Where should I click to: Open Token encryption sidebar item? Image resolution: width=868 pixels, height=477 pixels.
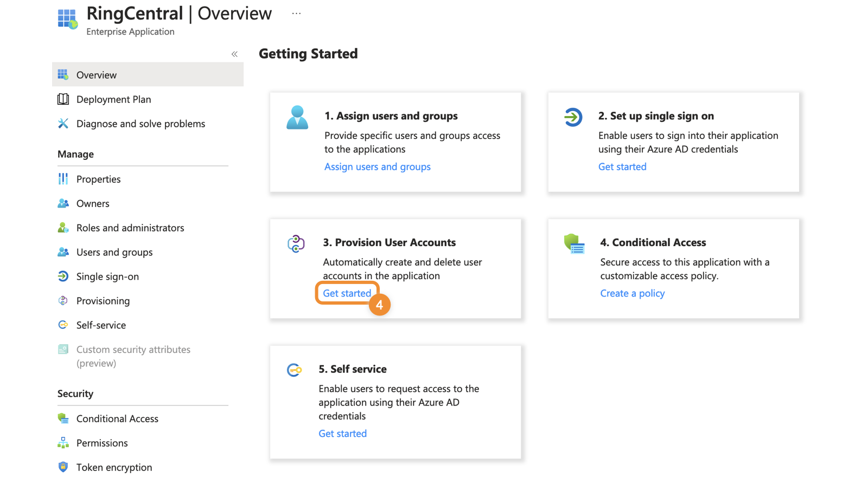[114, 467]
